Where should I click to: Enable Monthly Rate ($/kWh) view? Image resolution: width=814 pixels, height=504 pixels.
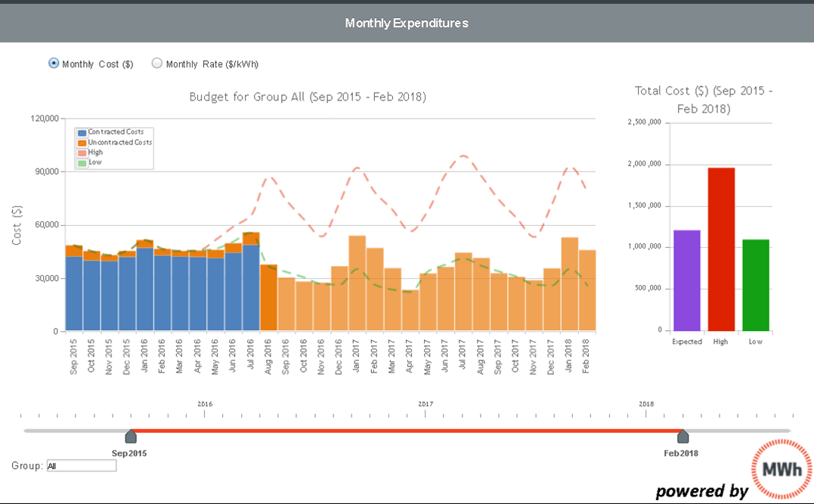[x=156, y=63]
